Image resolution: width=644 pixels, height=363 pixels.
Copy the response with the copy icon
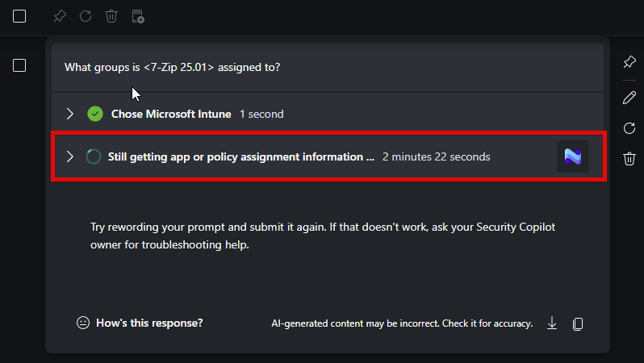578,323
